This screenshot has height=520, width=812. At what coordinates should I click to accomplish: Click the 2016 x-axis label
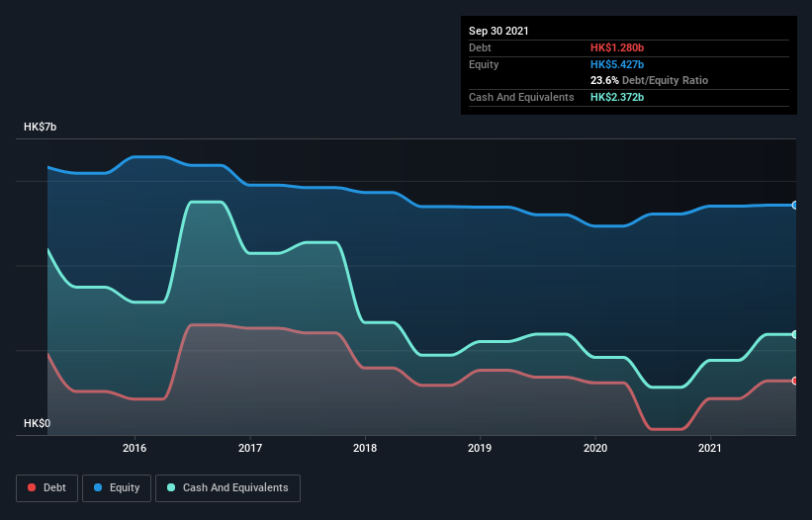(x=135, y=448)
